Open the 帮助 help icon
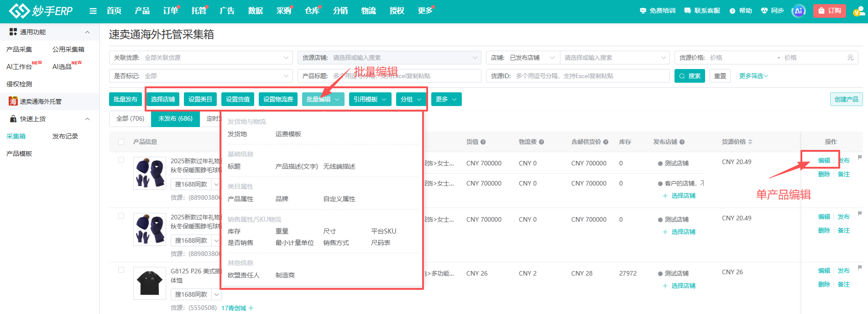This screenshot has width=868, height=314. point(741,11)
